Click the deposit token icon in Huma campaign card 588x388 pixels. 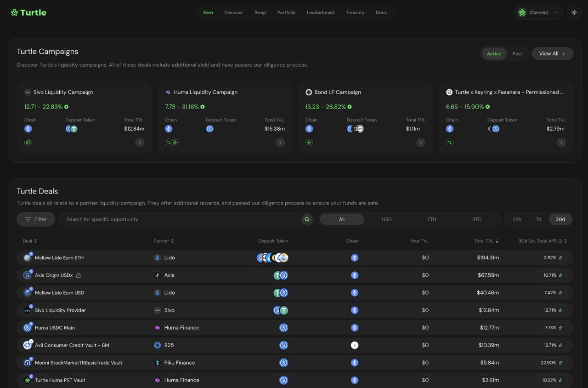210,129
